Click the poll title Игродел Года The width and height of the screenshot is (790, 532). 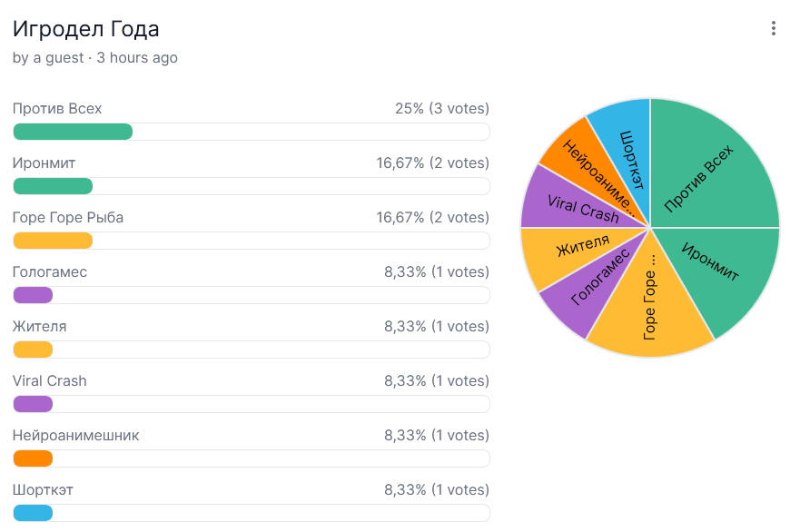point(86,29)
